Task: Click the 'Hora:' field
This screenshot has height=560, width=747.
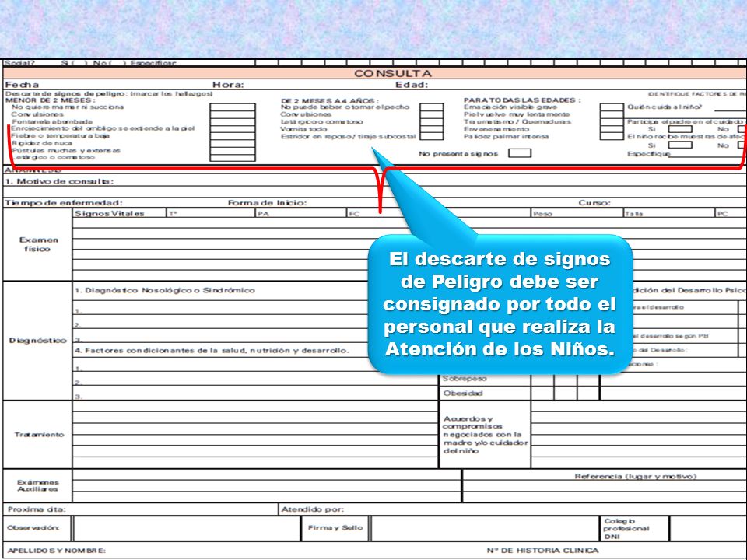Action: 303,85
